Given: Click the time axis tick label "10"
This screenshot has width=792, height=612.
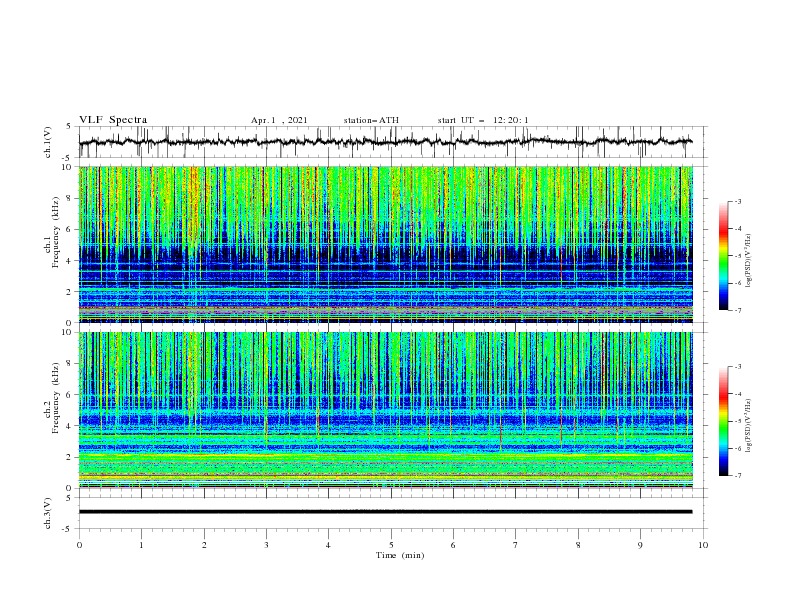Looking at the screenshot, I should tap(703, 545).
